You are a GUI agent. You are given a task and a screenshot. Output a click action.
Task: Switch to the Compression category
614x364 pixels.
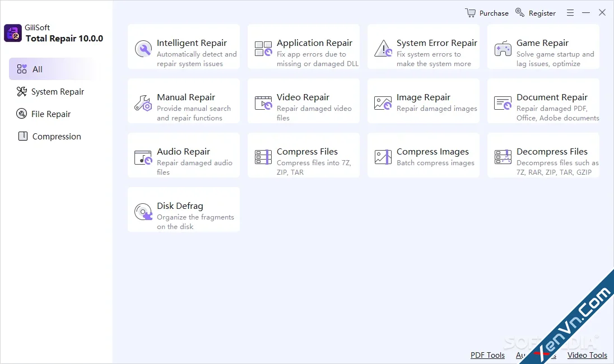pos(57,137)
